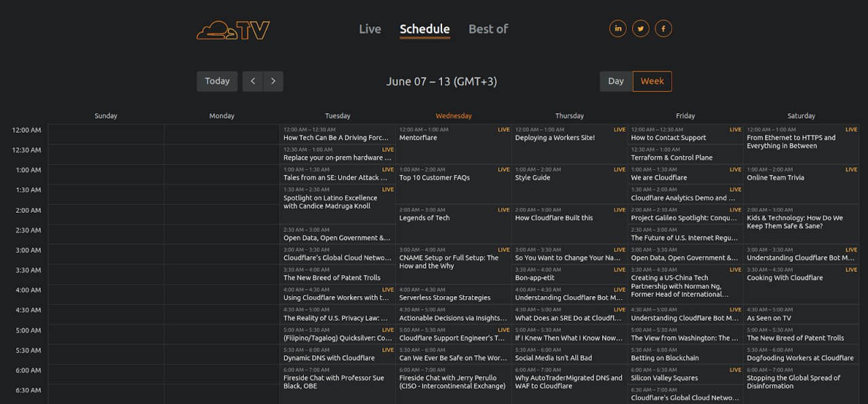Open Project Galileo Spotlight show
868x404 pixels.
pos(685,214)
